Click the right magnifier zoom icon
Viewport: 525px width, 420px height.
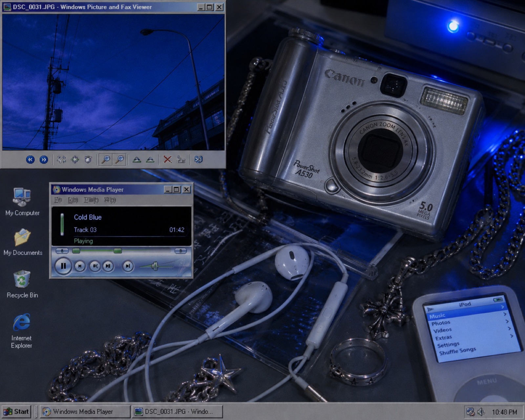pyautogui.click(x=120, y=160)
